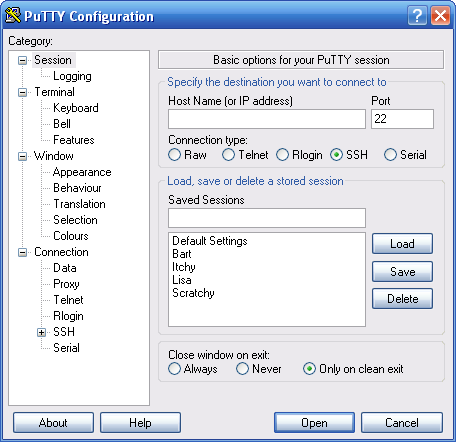Click the title bar help question mark button

click(x=417, y=15)
